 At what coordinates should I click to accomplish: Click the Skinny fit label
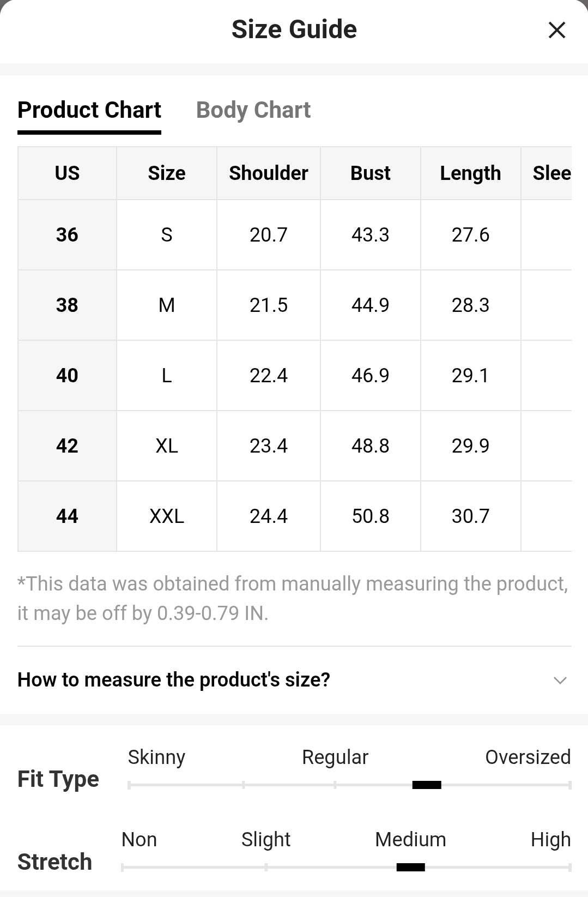tap(156, 757)
